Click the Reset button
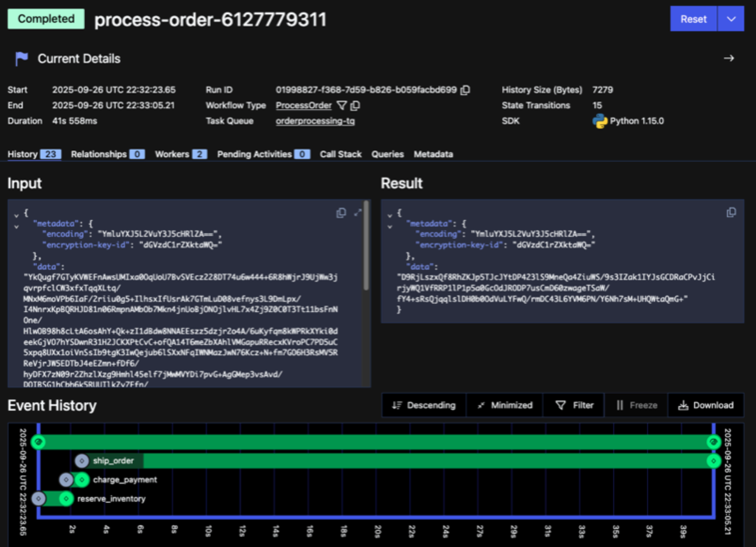The width and height of the screenshot is (756, 547). [x=693, y=19]
